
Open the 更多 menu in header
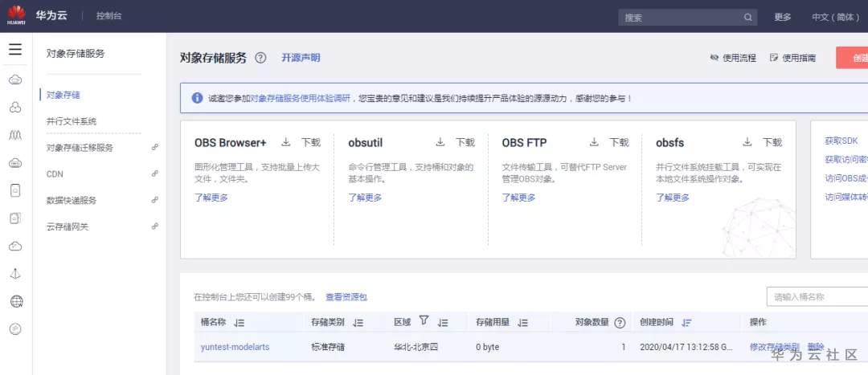pyautogui.click(x=783, y=17)
